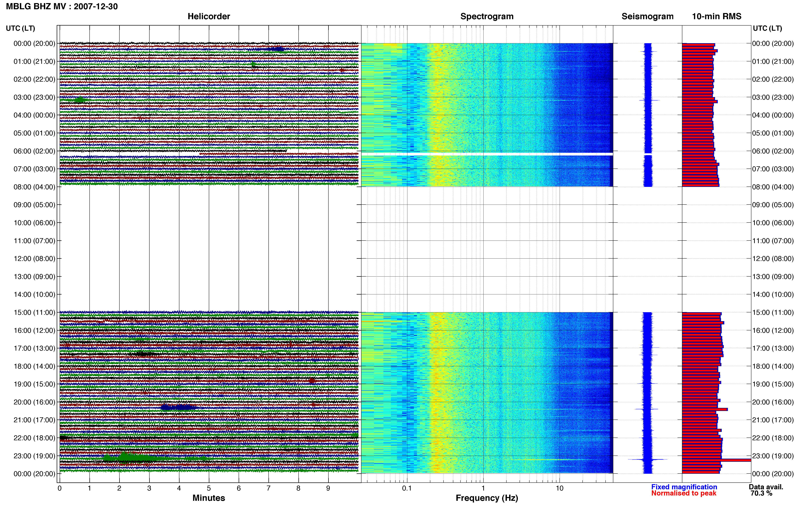Click the left '20:00 (16:00)' time label
The height and width of the screenshot is (508, 812).
(34, 402)
